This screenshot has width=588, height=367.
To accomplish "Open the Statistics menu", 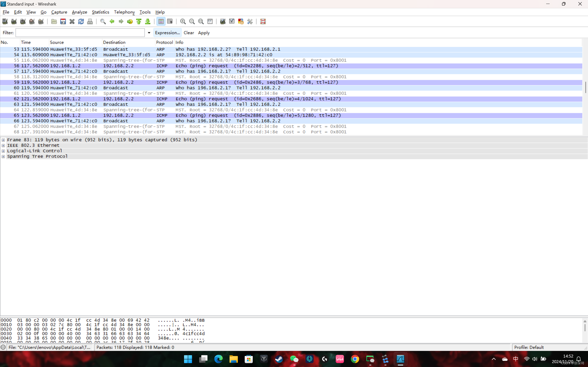I will pos(100,12).
